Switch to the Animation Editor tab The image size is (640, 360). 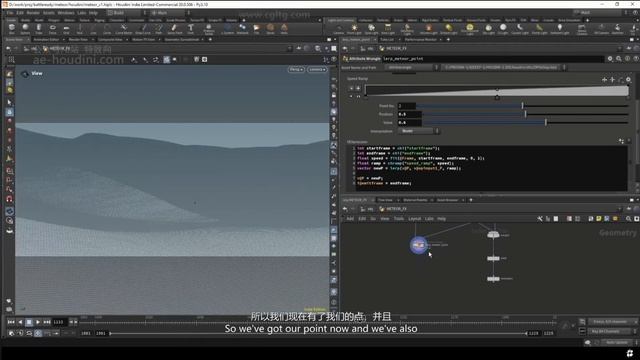click(46, 40)
